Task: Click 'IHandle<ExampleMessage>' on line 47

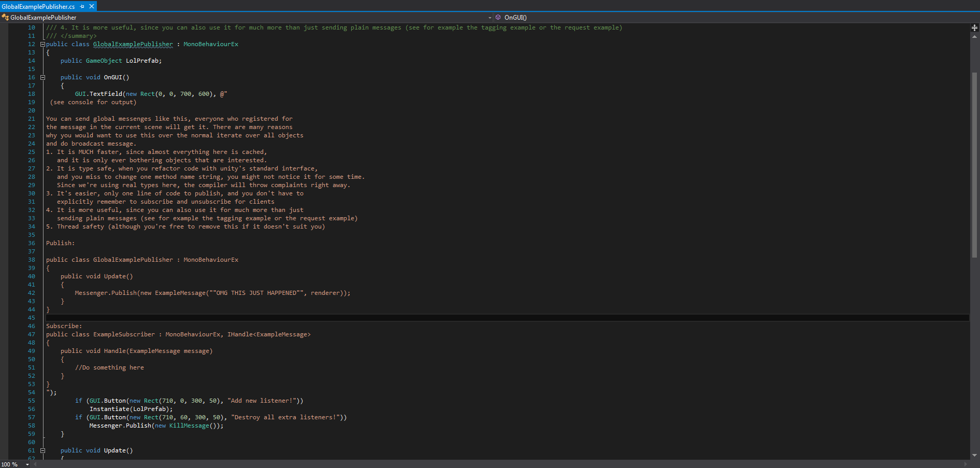Action: (269, 334)
